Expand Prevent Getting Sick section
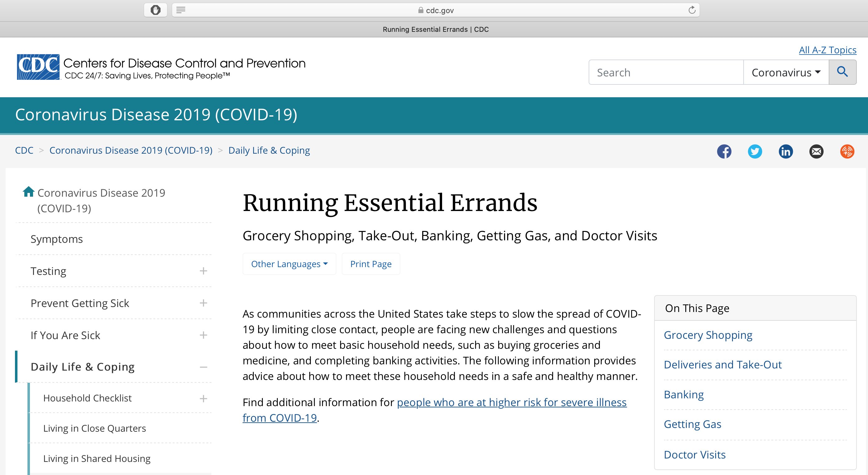Viewport: 868px width, 475px height. coord(203,303)
